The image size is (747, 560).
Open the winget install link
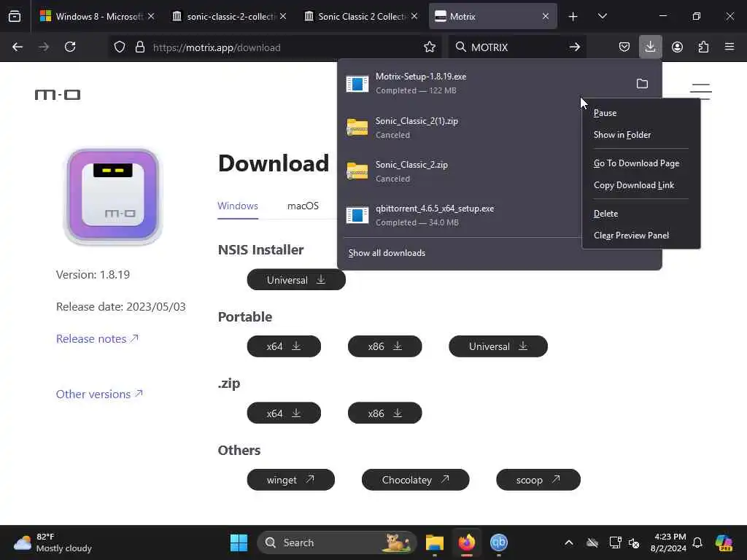[x=290, y=480]
